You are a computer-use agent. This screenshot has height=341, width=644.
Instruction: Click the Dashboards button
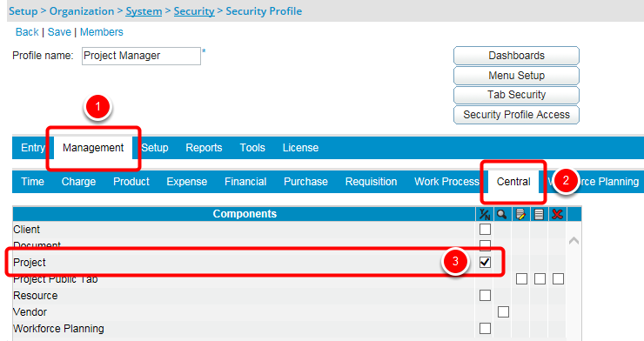516,56
